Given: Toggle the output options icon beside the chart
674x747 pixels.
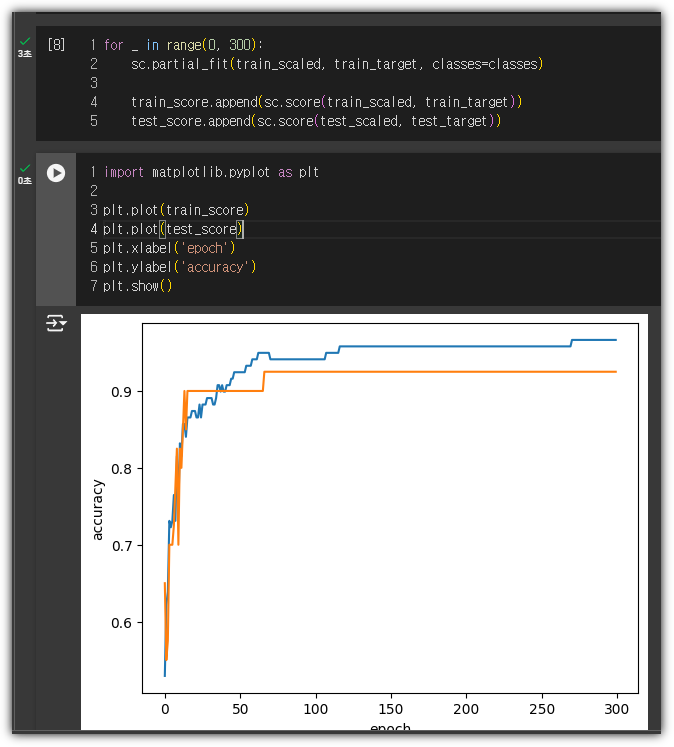Looking at the screenshot, I should 56,323.
